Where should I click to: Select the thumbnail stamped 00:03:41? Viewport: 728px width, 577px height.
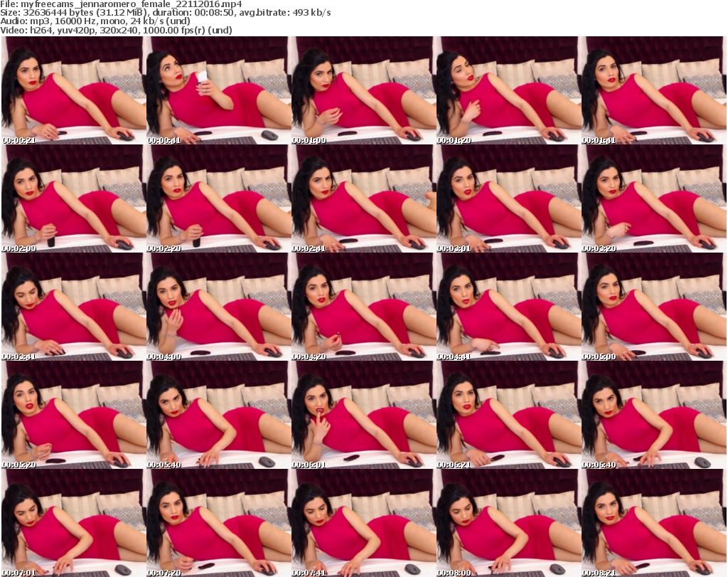(74, 307)
